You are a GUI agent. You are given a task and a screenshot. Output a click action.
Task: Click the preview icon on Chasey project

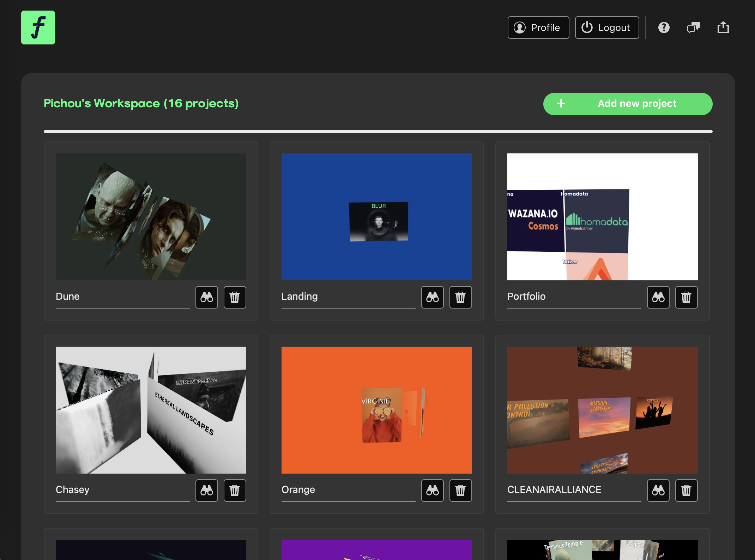pyautogui.click(x=207, y=490)
